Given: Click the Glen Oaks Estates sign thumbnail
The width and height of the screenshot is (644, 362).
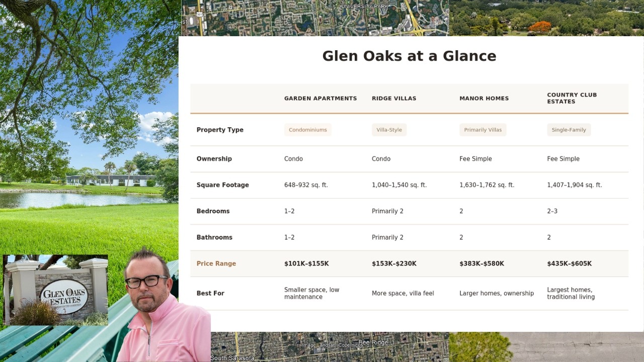Looking at the screenshot, I should (x=56, y=291).
